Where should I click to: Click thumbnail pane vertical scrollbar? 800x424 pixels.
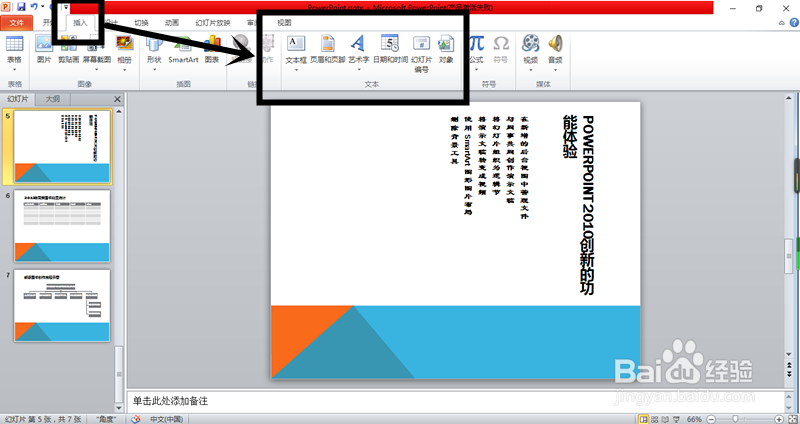(x=119, y=375)
